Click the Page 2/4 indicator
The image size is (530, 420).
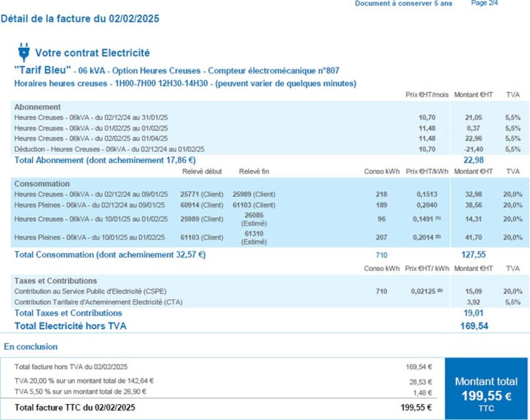pos(485,4)
